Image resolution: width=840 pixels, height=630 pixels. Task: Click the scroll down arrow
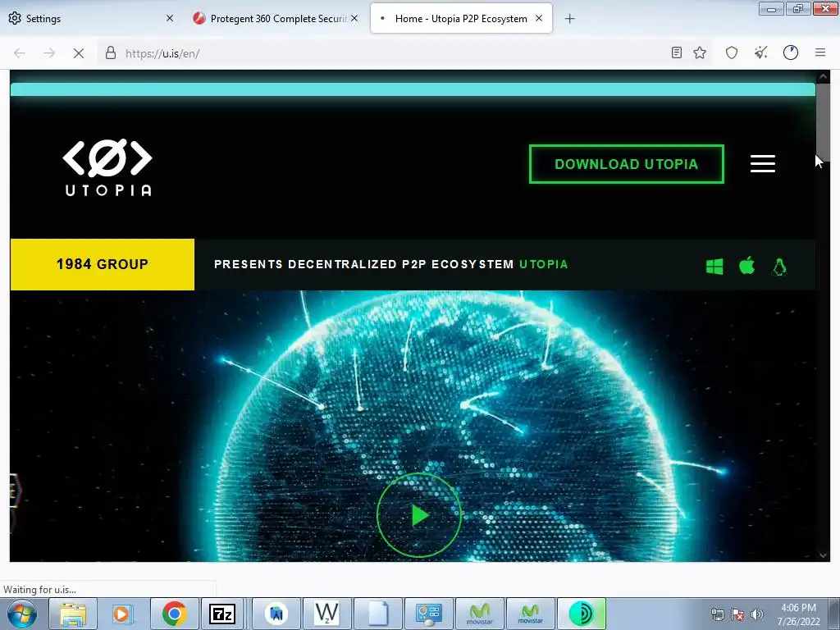pos(824,555)
